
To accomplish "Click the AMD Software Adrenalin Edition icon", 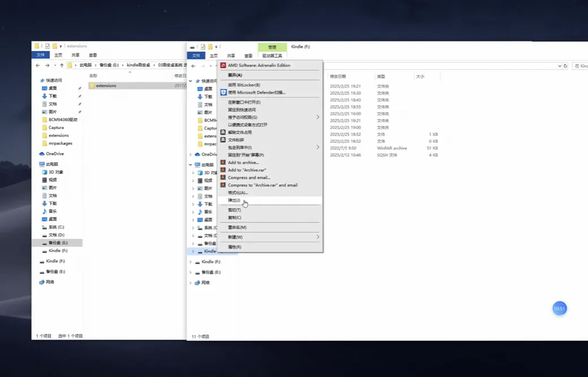I will pos(223,65).
